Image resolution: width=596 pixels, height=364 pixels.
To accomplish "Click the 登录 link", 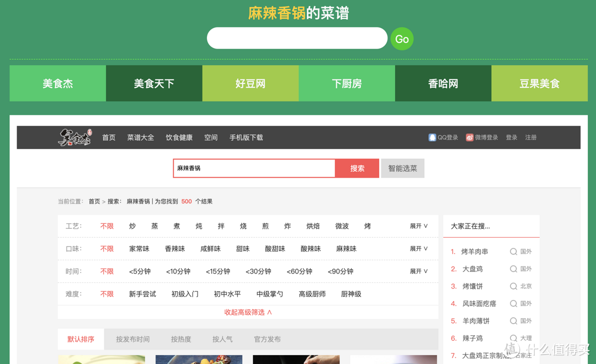I will [511, 137].
